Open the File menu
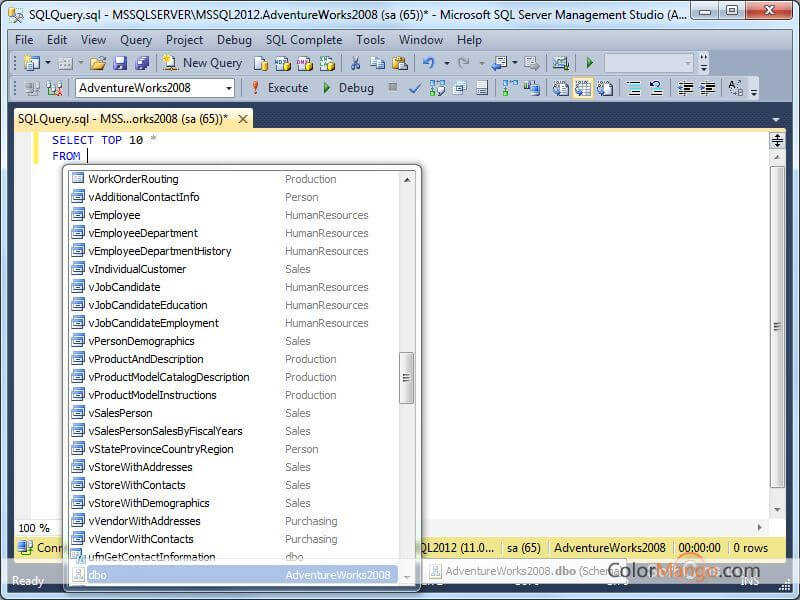 pos(23,40)
